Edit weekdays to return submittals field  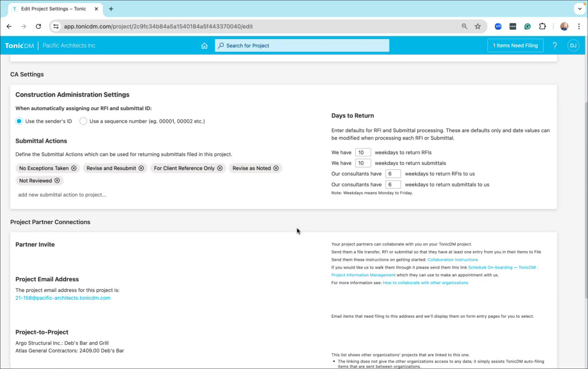pos(363,163)
